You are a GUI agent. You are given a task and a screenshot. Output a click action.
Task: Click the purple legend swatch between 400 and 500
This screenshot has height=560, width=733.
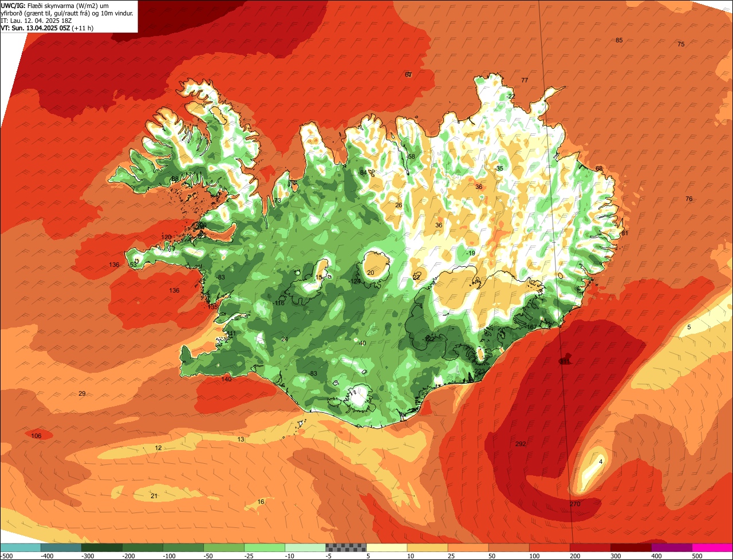(672, 547)
